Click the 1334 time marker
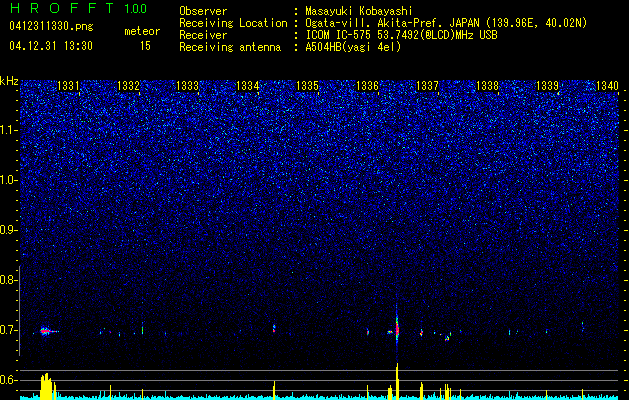Screen dimensions: 629x400 tap(248, 85)
